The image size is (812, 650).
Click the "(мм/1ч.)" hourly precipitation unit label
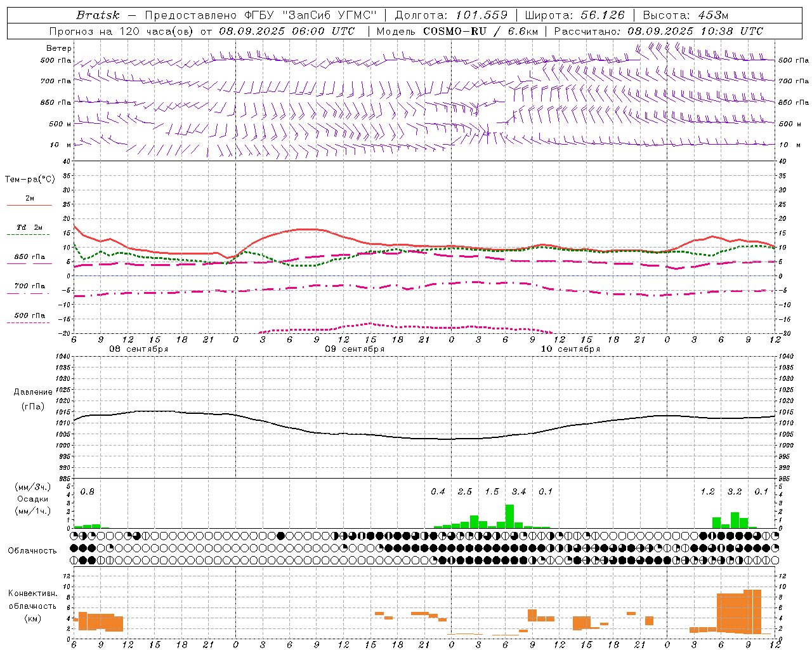[x=34, y=511]
